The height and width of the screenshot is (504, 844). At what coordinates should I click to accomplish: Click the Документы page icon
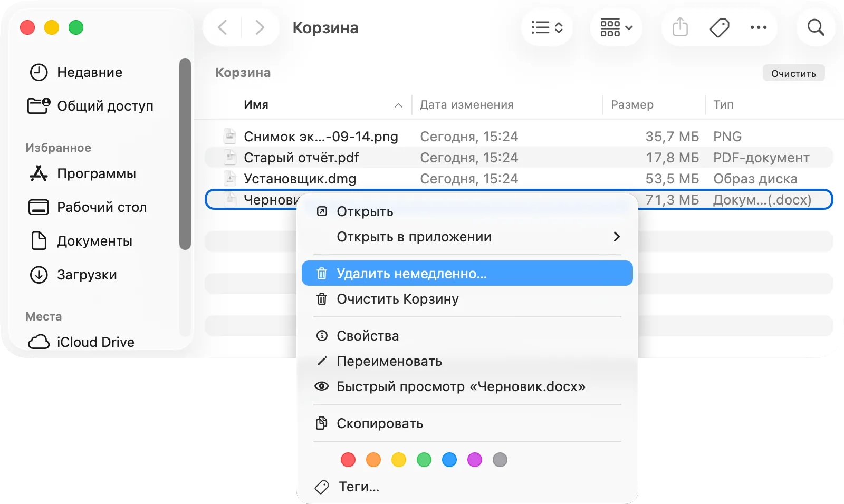pos(39,241)
